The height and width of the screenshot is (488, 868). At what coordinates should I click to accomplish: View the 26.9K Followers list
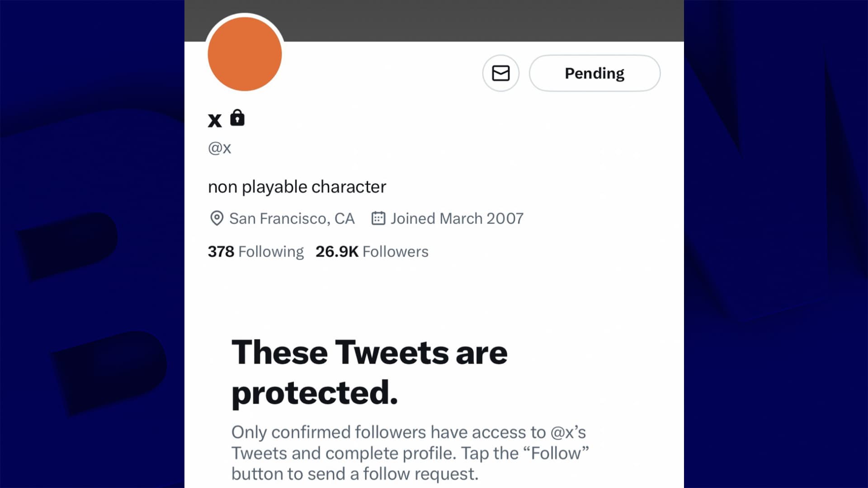click(x=372, y=251)
